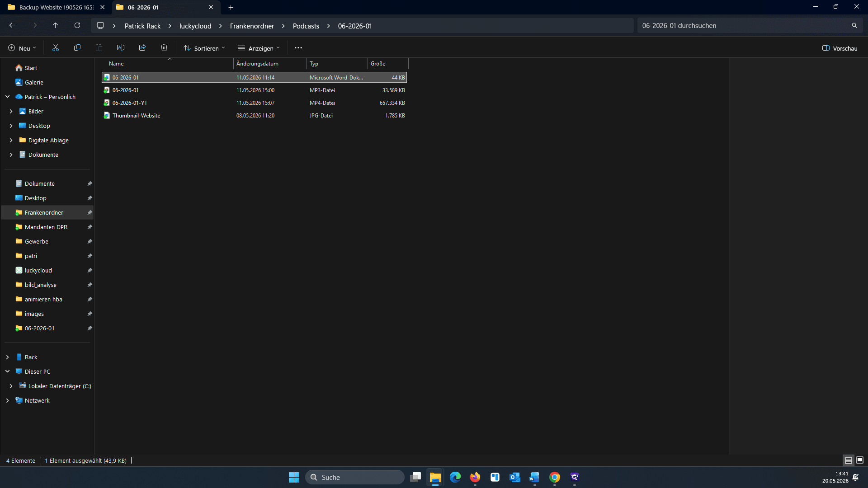This screenshot has height=488, width=868.
Task: Open Google Chrome from the taskbar
Action: (555, 477)
